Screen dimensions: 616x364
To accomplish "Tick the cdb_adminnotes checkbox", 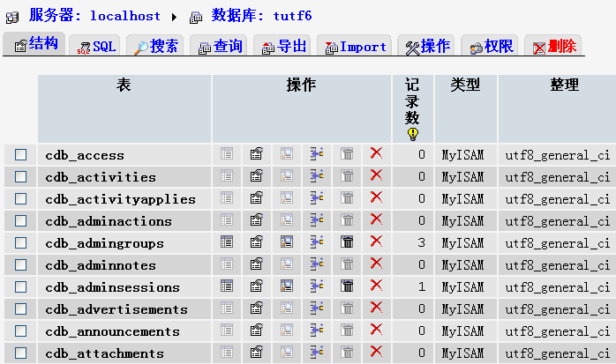I will coord(21,264).
